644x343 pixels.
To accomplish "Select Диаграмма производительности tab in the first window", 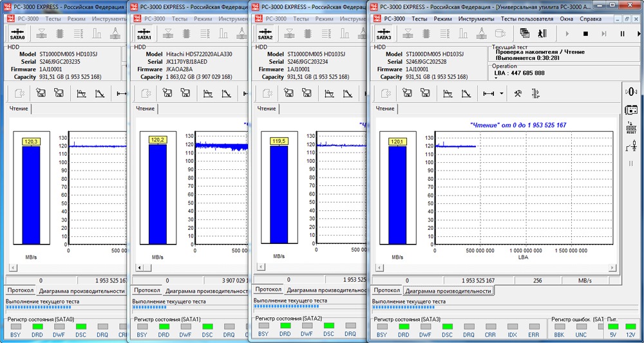I will (82, 291).
